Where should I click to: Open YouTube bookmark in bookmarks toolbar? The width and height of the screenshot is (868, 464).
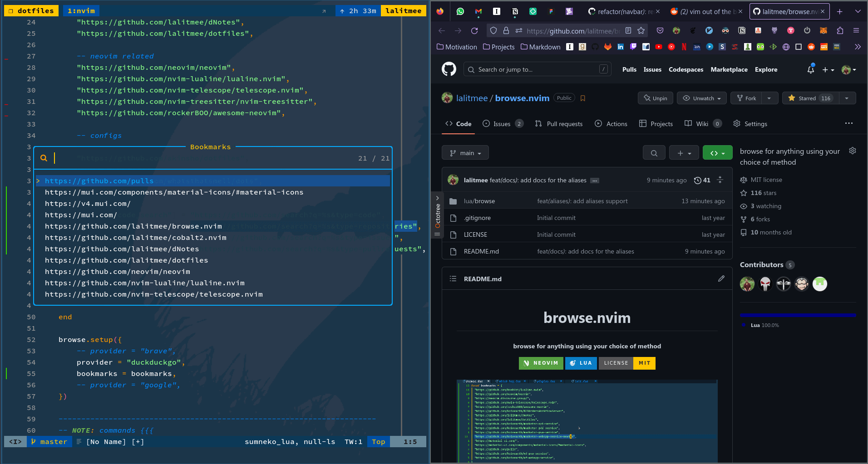[659, 47]
